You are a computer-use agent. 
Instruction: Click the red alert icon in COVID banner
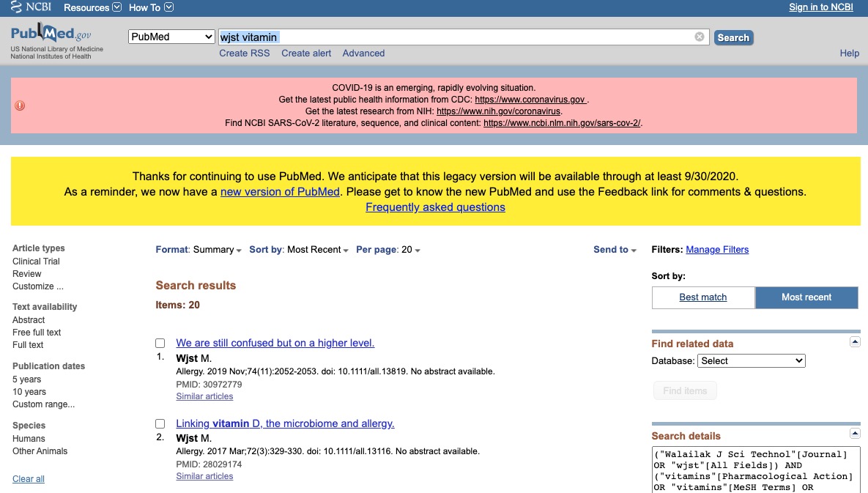click(20, 105)
